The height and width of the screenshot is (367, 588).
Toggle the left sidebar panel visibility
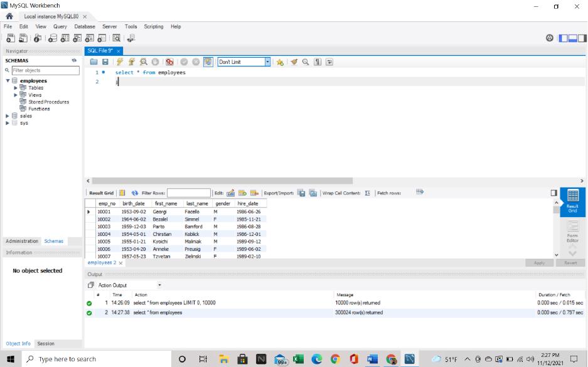564,38
